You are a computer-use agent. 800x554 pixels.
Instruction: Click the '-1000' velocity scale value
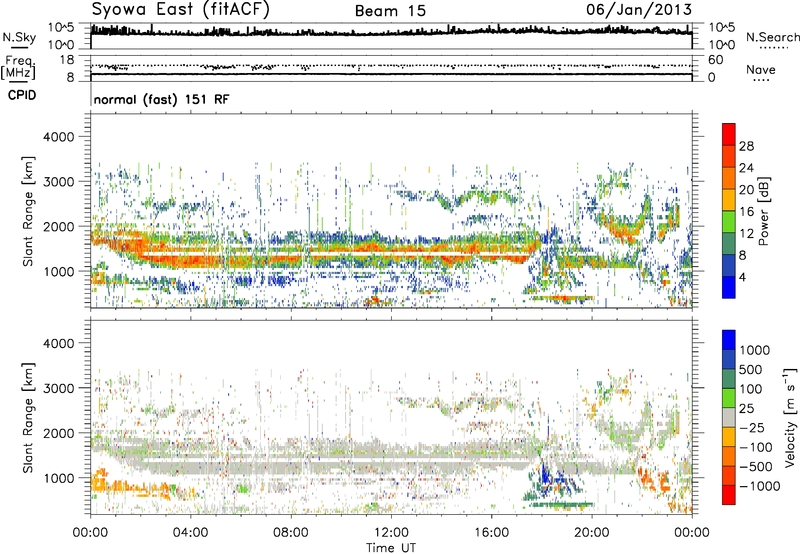coord(759,486)
